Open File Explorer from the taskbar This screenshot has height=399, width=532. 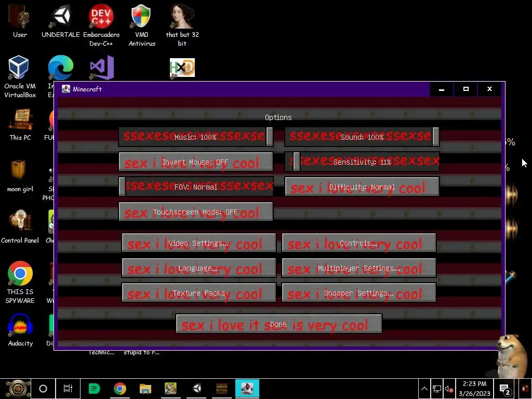145,389
